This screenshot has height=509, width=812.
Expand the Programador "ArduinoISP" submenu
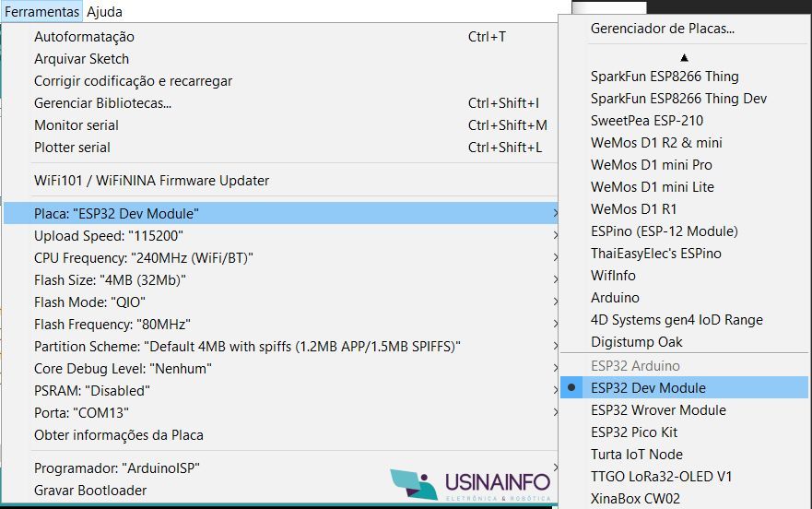tap(280, 468)
